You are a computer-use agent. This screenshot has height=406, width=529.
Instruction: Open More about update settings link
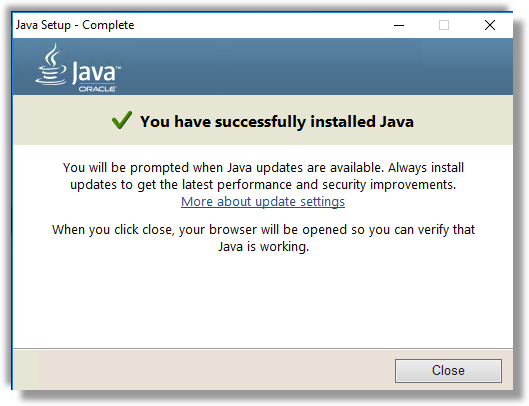(x=263, y=201)
